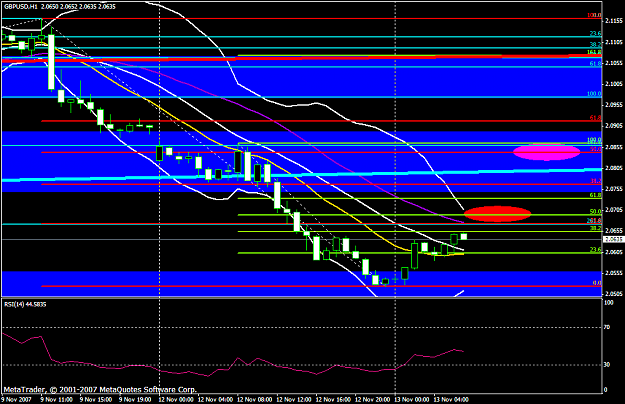Click the 2.0755 price scale value
Screen dimensions: 625x404
point(613,189)
